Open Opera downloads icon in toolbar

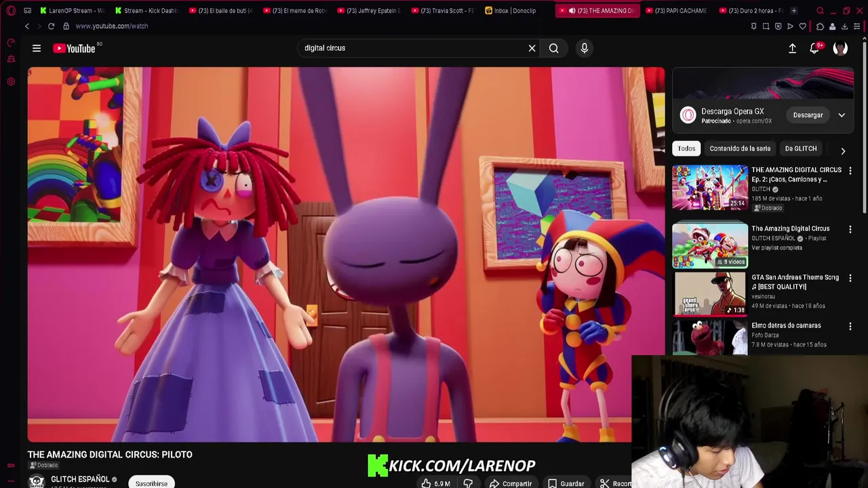[x=844, y=26]
